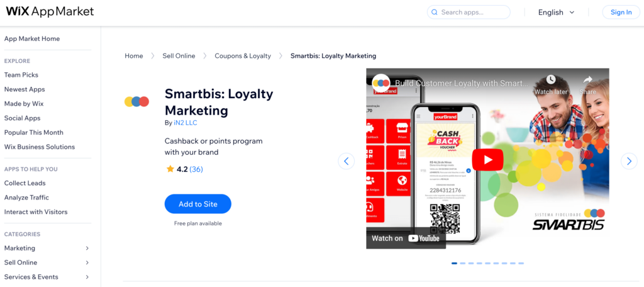Play the YouTube video preview

[x=487, y=159]
